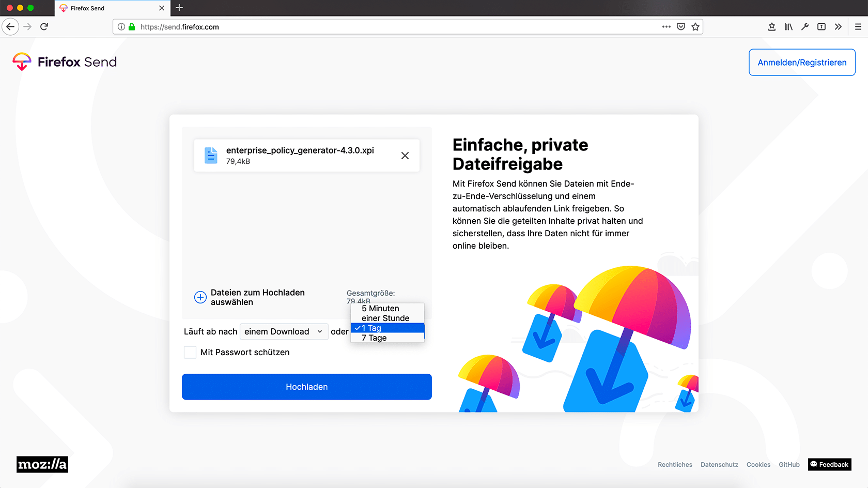Screen dimensions: 868x488
Task: Click the toolbar extension icon beside wrench
Action: click(822, 27)
